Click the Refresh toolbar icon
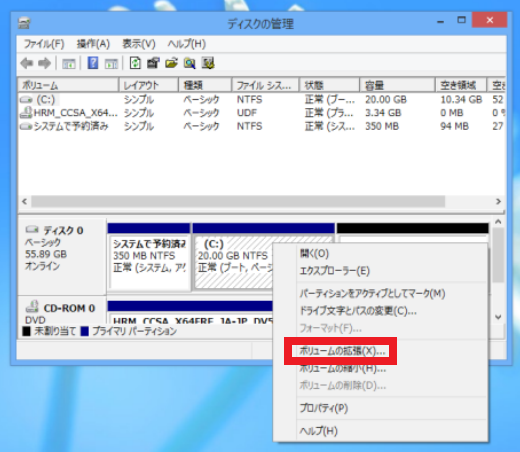Viewport: 520px width, 452px height. (x=135, y=63)
